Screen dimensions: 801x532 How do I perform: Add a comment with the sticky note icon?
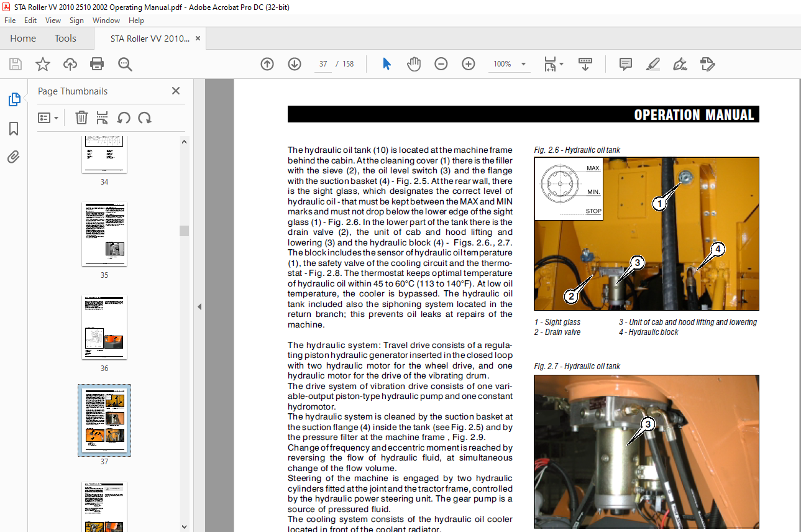(x=625, y=64)
